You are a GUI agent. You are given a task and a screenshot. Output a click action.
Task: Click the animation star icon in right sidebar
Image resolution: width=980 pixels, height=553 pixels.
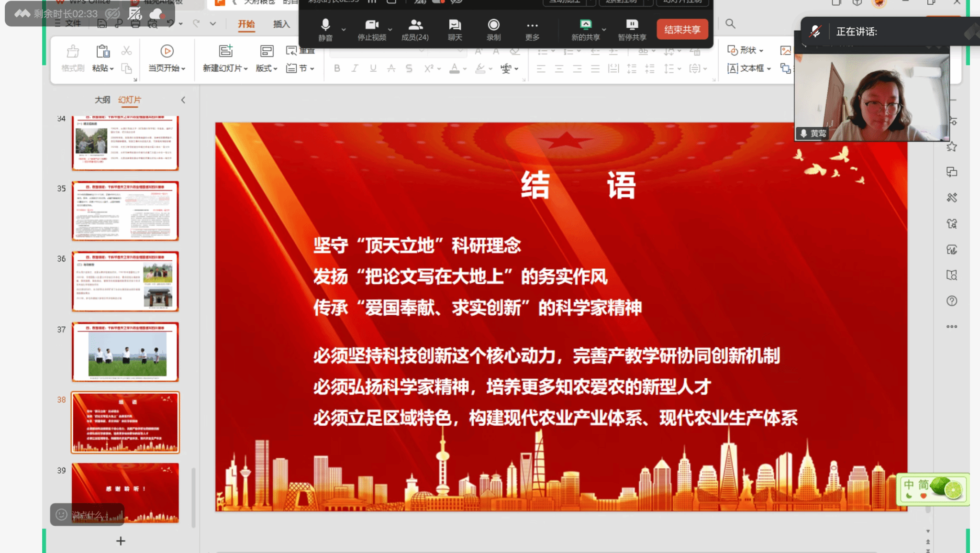(x=952, y=146)
